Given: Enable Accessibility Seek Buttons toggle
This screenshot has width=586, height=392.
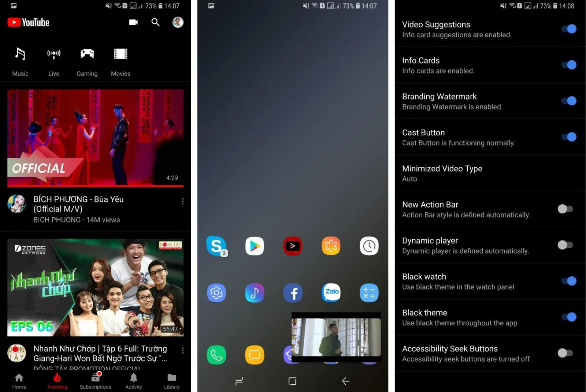Looking at the screenshot, I should (x=565, y=353).
